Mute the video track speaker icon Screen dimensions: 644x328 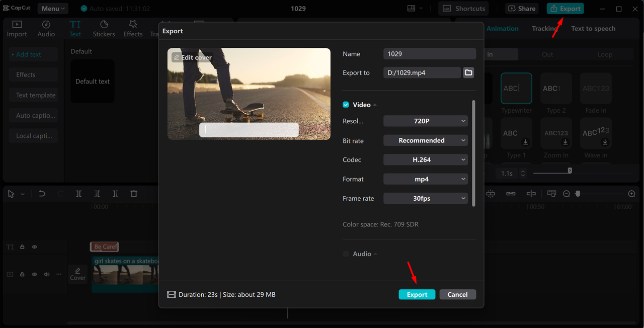point(47,274)
